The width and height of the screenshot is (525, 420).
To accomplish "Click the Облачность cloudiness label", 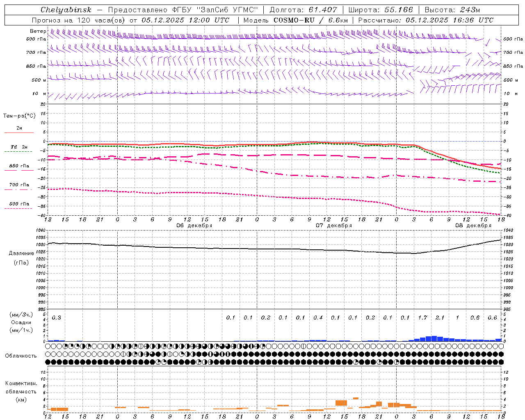I will tap(21, 356).
